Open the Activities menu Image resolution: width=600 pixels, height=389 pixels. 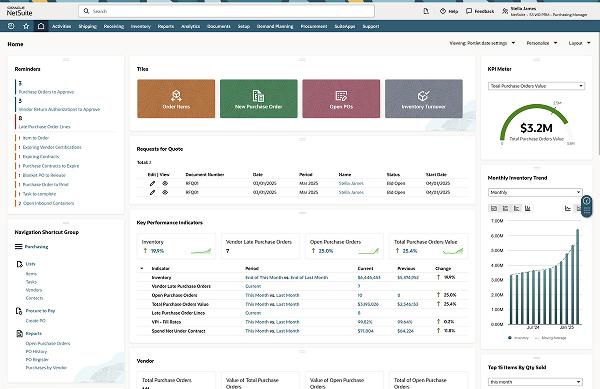[x=62, y=26]
